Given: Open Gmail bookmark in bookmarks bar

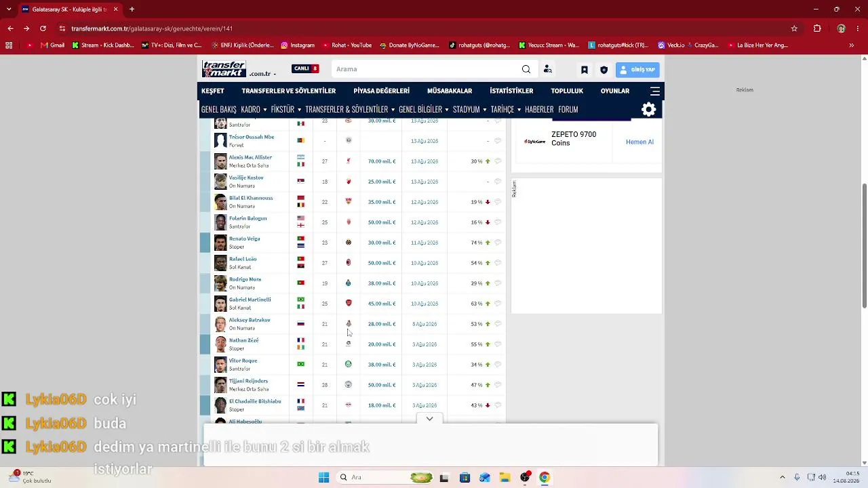Looking at the screenshot, I should point(52,45).
